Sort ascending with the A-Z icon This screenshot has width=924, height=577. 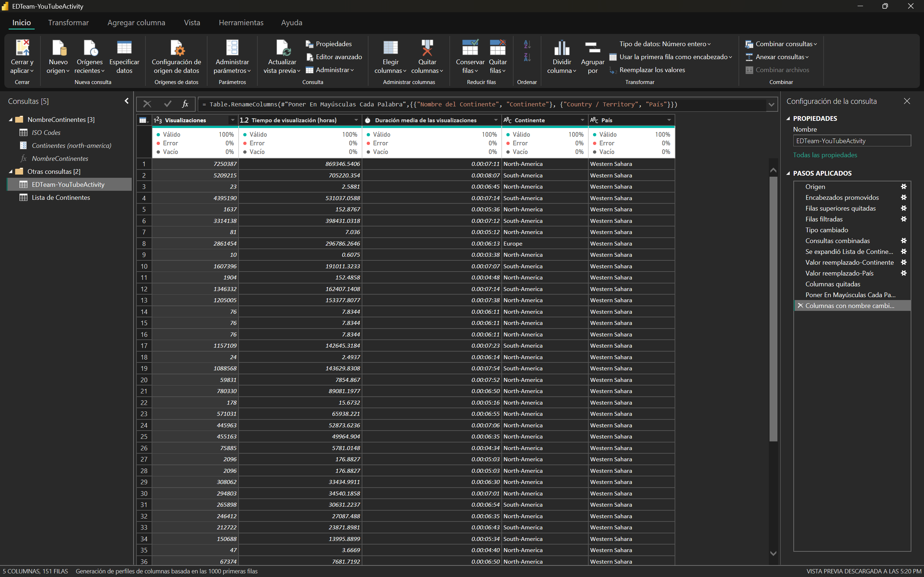coord(527,44)
